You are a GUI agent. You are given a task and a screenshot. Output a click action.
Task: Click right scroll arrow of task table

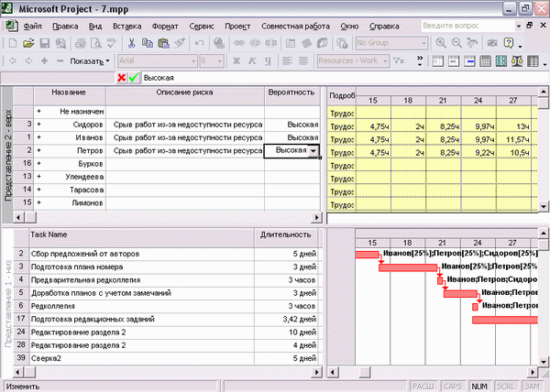[317, 372]
